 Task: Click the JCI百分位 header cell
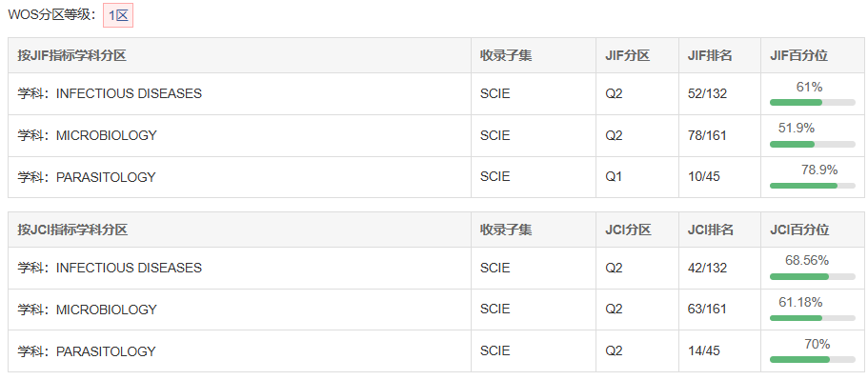812,230
